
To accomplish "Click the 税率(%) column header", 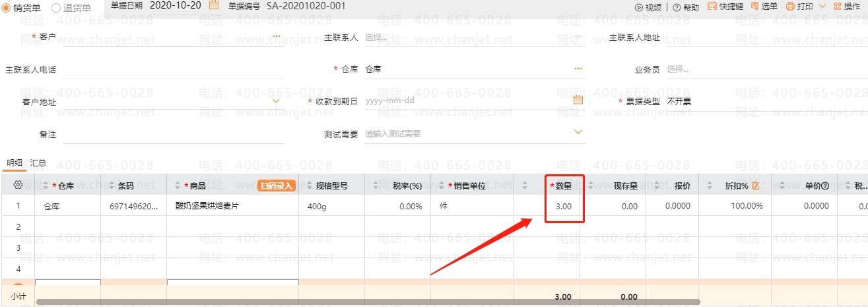I will point(398,186).
